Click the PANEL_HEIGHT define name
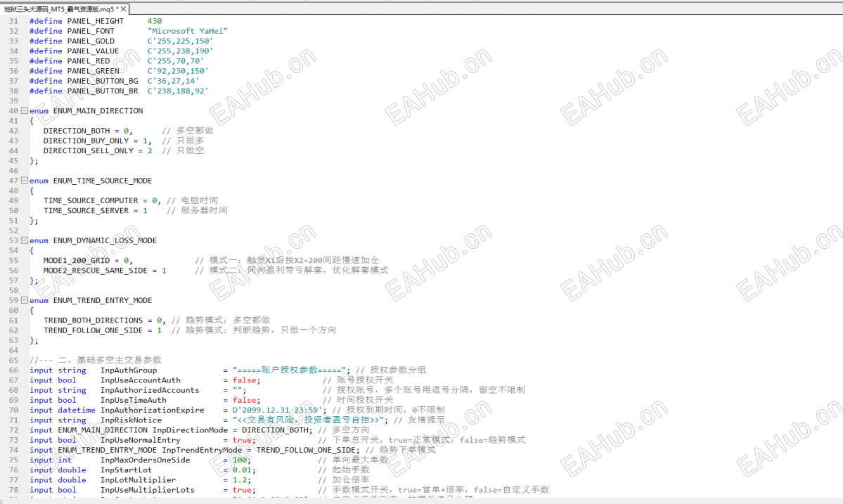 click(x=95, y=21)
